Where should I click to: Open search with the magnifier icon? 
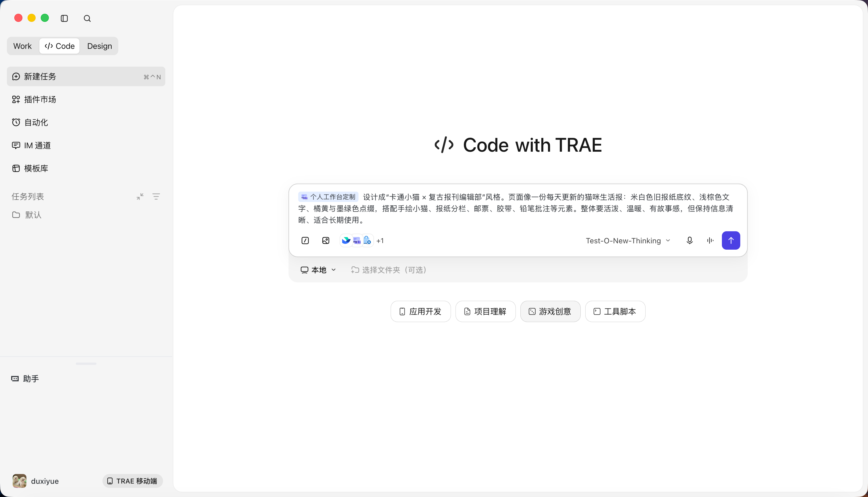coord(87,18)
